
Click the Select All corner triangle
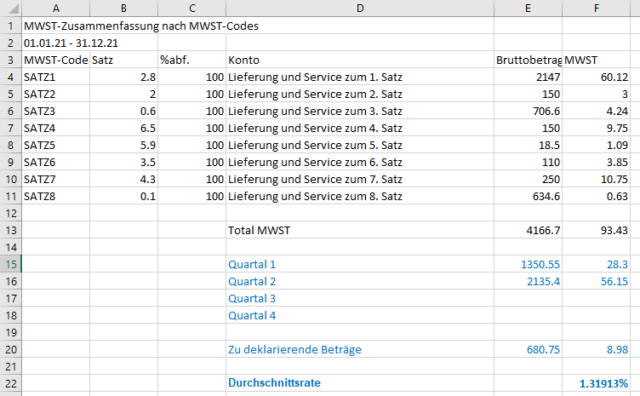(x=11, y=8)
